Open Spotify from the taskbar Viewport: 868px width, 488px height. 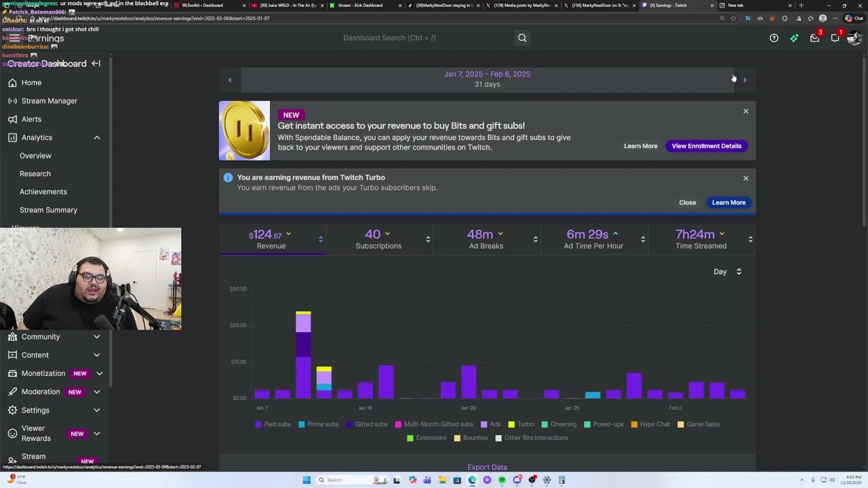pyautogui.click(x=502, y=480)
